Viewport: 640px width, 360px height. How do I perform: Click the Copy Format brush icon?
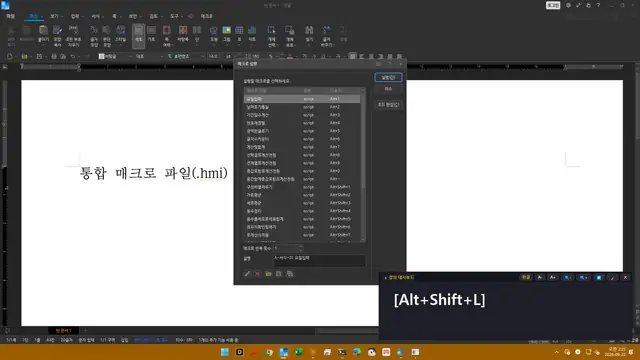tap(58, 30)
